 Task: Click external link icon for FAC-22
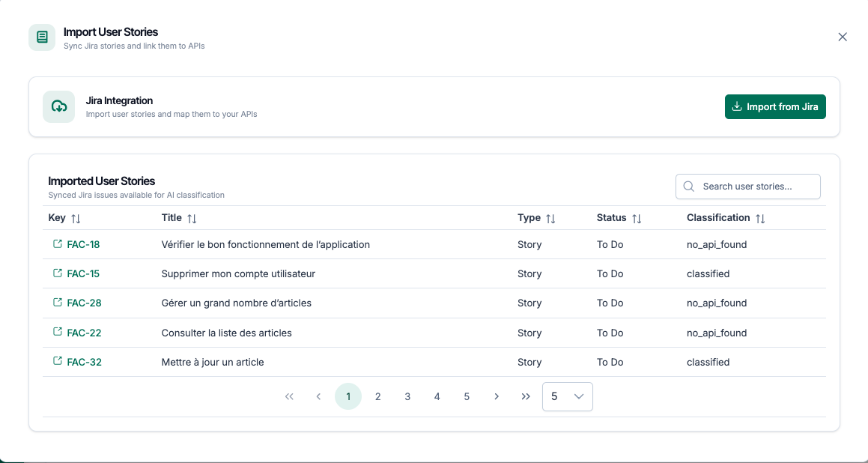coord(58,332)
